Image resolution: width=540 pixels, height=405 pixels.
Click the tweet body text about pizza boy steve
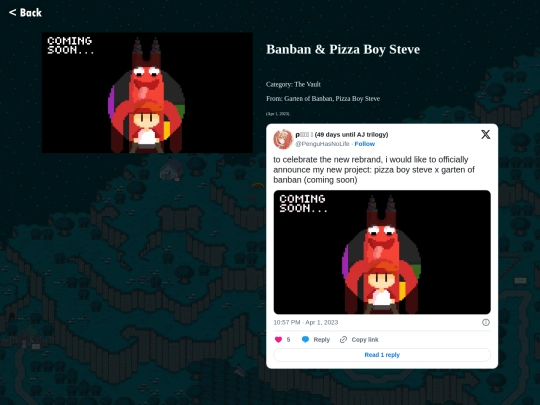(374, 170)
